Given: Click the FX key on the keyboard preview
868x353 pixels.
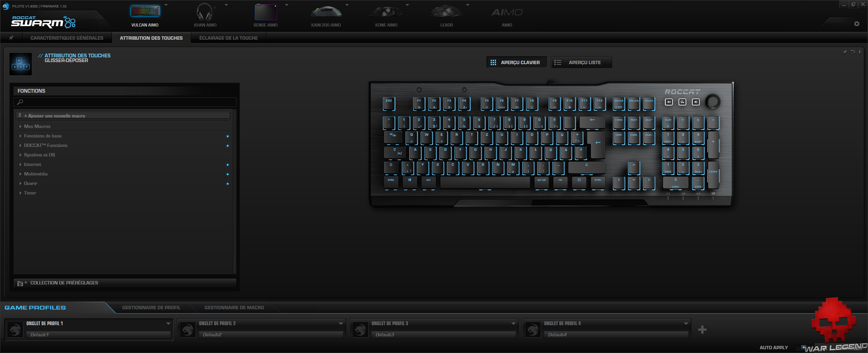Looking at the screenshot, I should click(683, 102).
